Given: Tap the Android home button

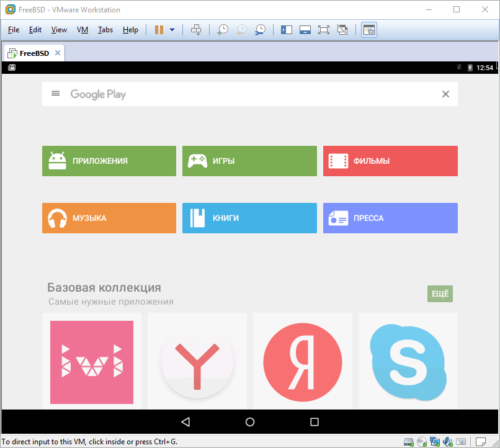Looking at the screenshot, I should [x=250, y=422].
